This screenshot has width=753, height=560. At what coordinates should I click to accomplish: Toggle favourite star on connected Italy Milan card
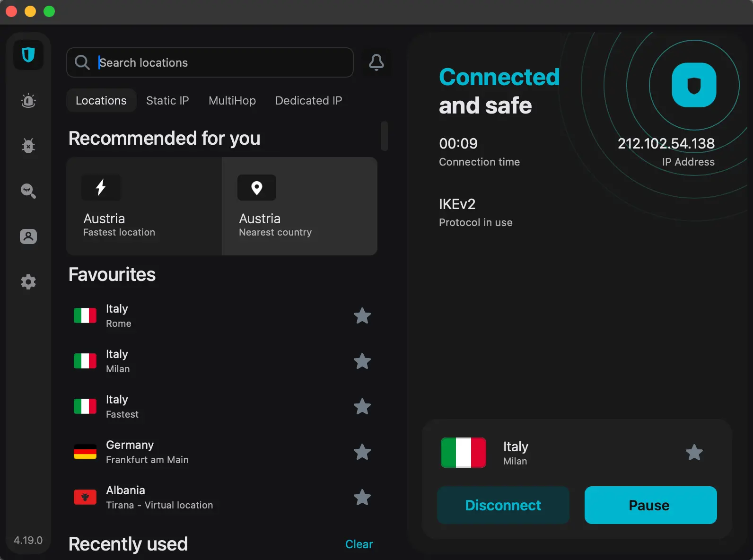coord(694,453)
